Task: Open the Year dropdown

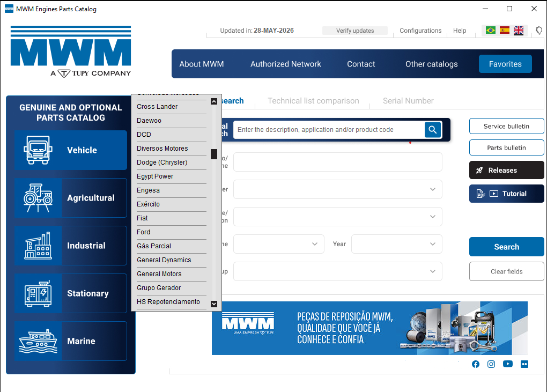Action: [397, 244]
